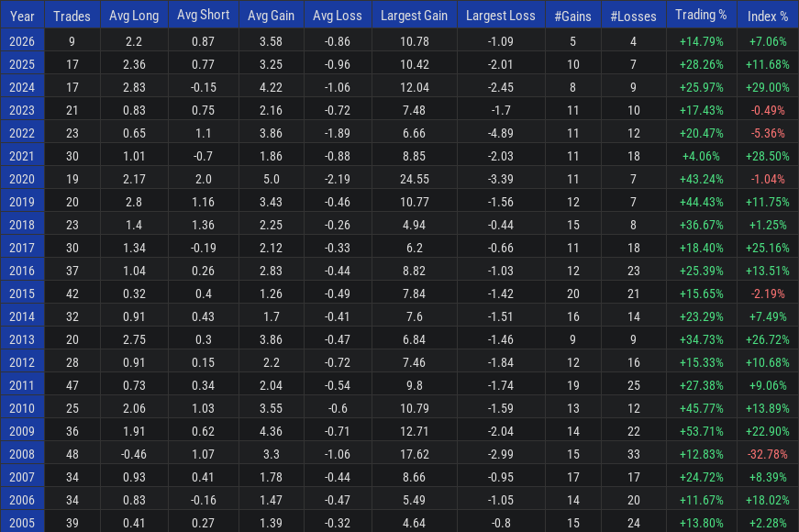799x532 pixels.
Task: Click the 2012 year cell
Action: 22,362
